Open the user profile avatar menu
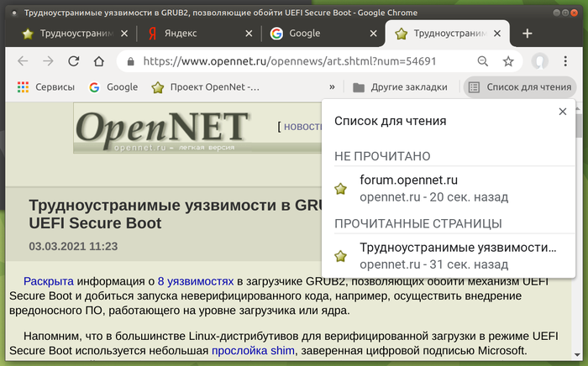 coord(541,61)
